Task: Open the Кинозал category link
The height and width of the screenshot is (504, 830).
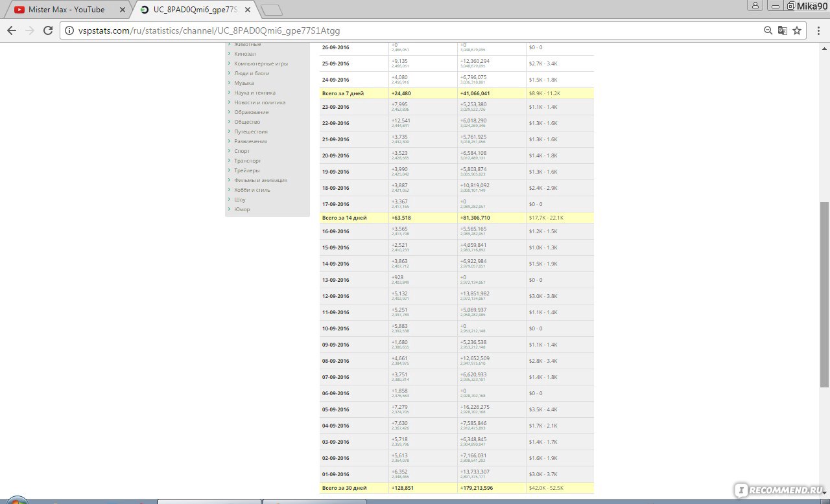Action: (x=245, y=54)
